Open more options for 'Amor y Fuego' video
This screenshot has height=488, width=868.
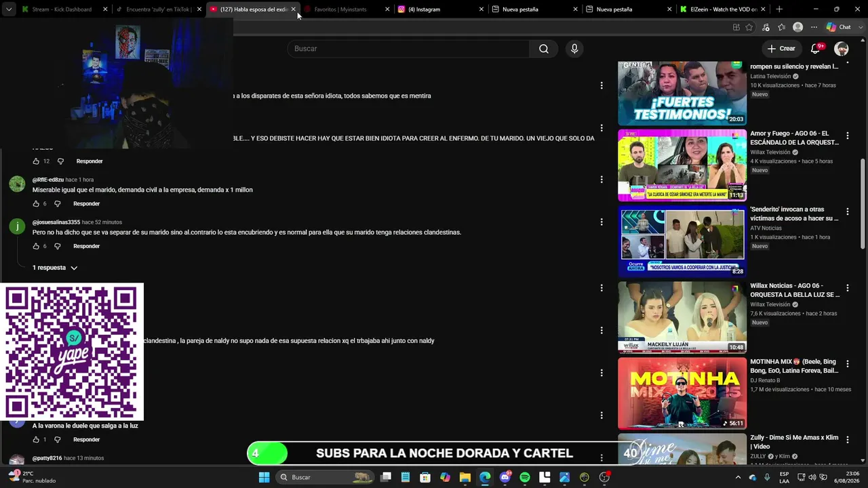[847, 136]
